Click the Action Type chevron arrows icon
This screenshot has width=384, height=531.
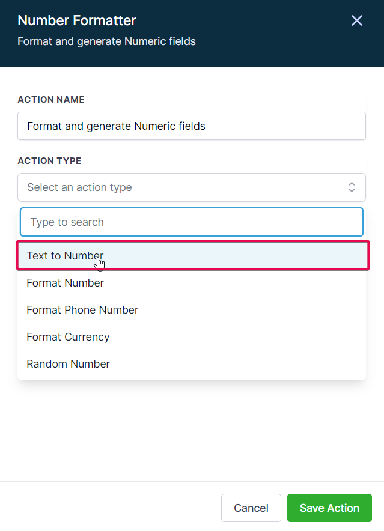[352, 187]
